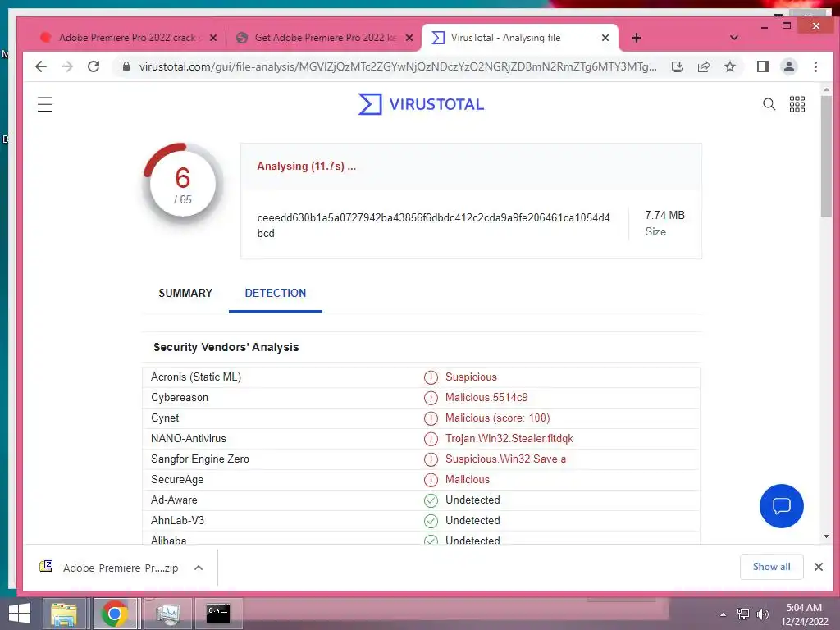Screen dimensions: 840x630
Task: Open the Chrome profile avatar
Action: coord(789,66)
